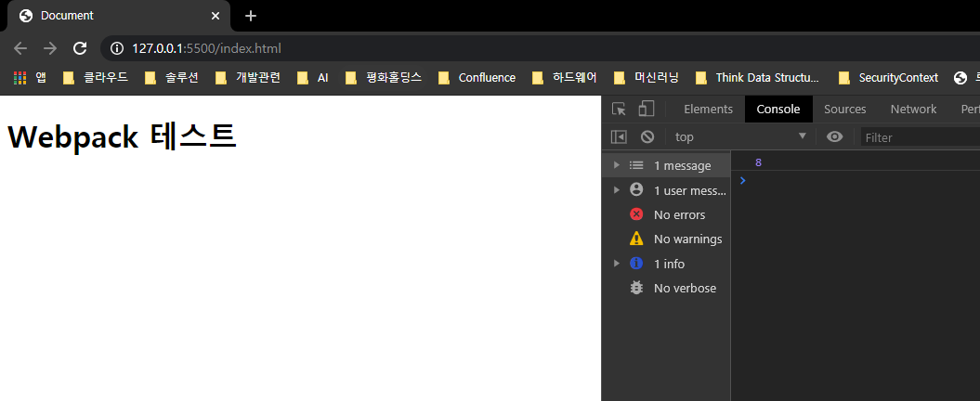Image resolution: width=980 pixels, height=401 pixels.
Task: Switch to the Console tab
Action: 778,110
